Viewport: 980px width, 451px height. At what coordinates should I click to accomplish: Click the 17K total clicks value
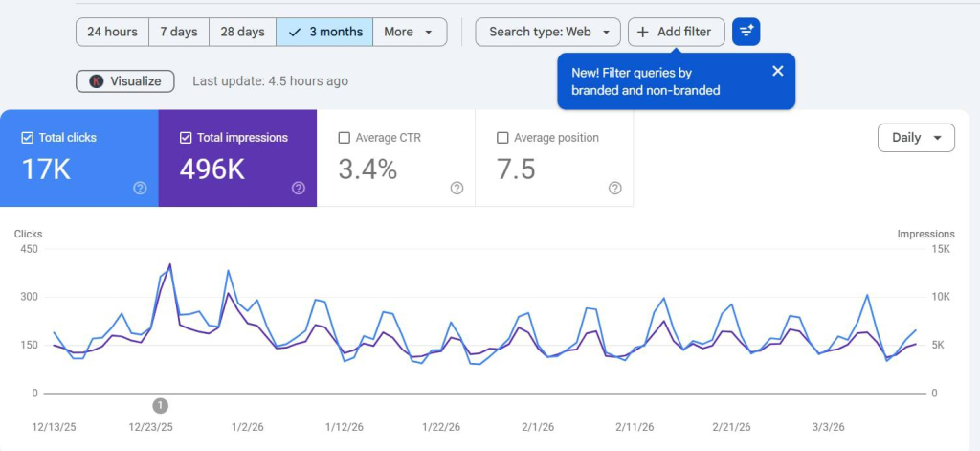click(46, 169)
